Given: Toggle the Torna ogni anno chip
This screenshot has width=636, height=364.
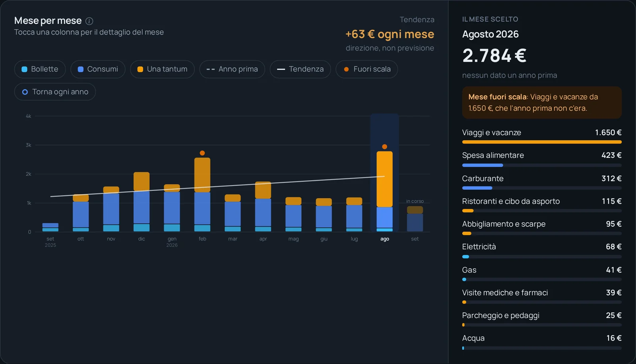Looking at the screenshot, I should (x=55, y=92).
